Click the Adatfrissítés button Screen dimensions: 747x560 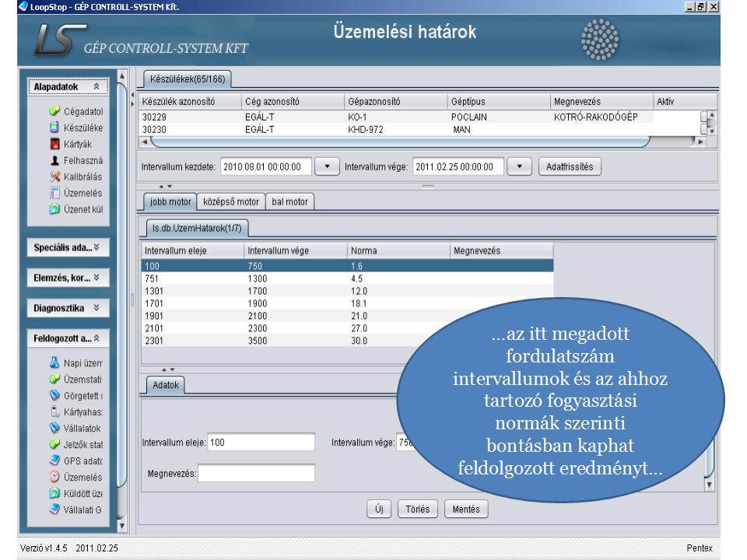click(x=570, y=167)
